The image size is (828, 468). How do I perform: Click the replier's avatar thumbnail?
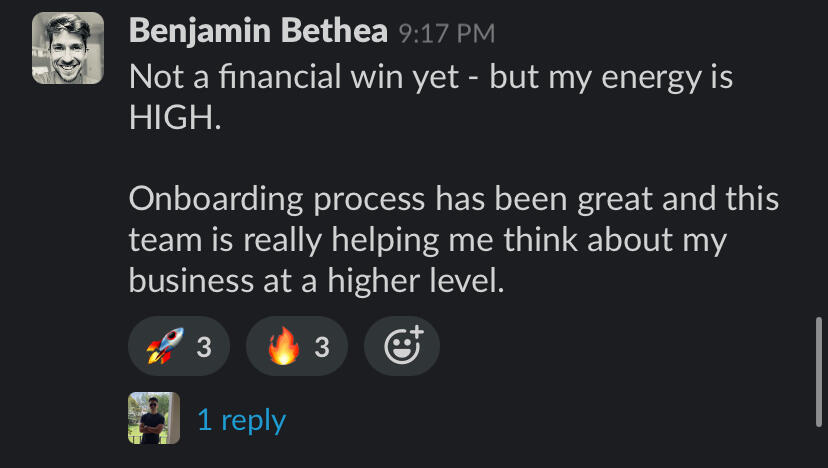tap(154, 418)
